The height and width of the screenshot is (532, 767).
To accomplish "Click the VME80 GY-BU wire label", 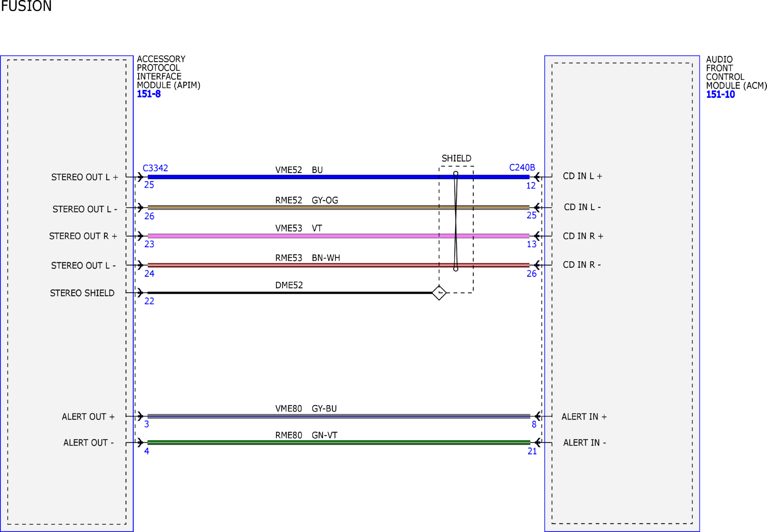I will pyautogui.click(x=306, y=408).
